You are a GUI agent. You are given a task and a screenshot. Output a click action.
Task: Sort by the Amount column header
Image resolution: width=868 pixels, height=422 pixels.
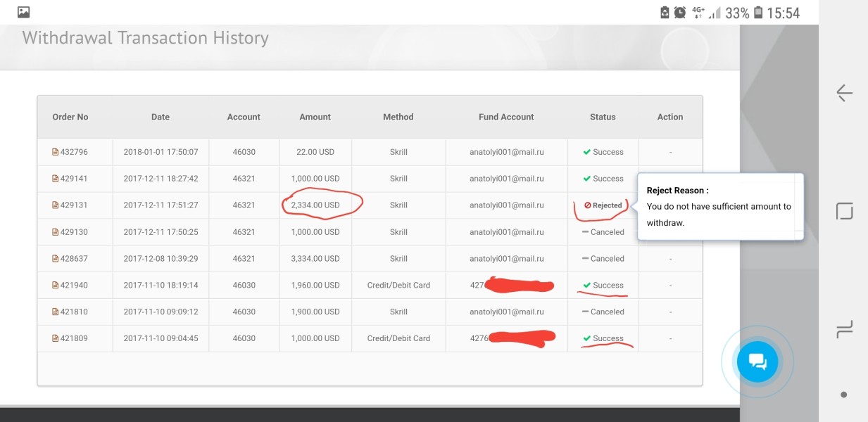pyautogui.click(x=315, y=117)
